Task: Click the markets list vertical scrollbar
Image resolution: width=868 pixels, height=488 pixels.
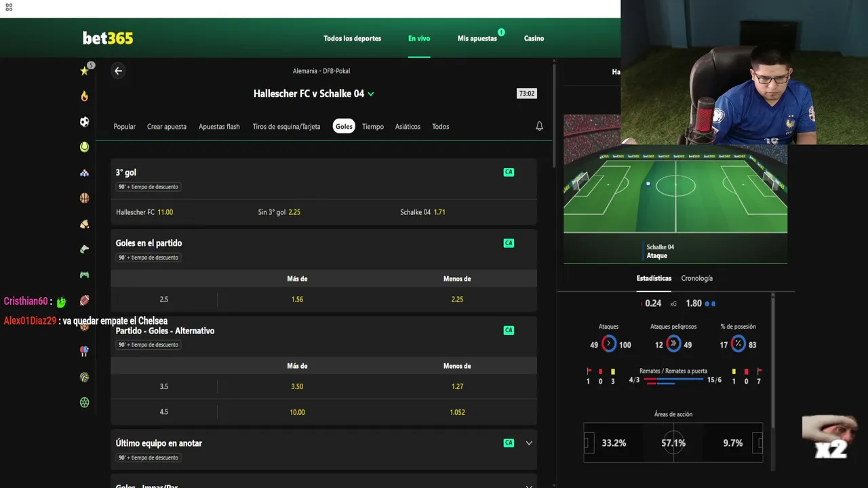Action: click(554, 115)
